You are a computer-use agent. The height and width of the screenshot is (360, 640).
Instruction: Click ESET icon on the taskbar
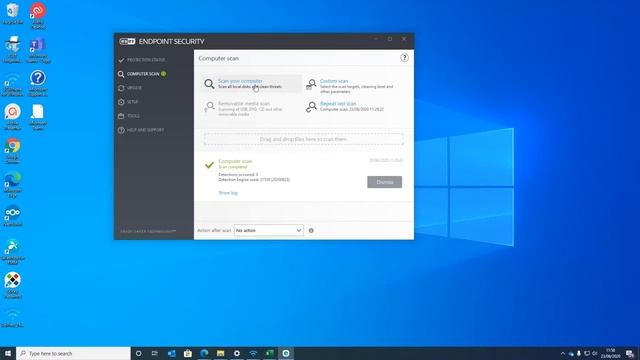[286, 353]
